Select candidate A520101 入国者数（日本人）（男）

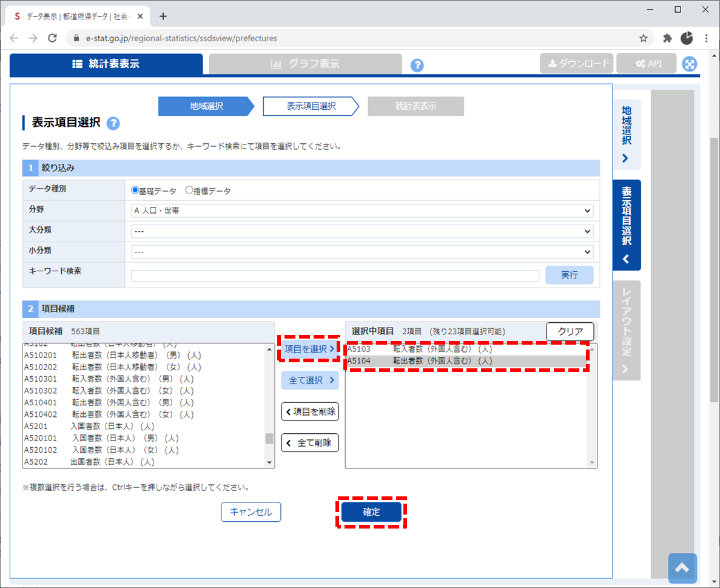pyautogui.click(x=144, y=438)
